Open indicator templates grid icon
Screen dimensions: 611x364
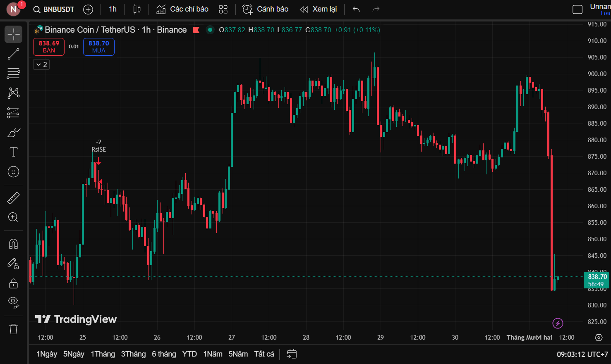coord(223,10)
